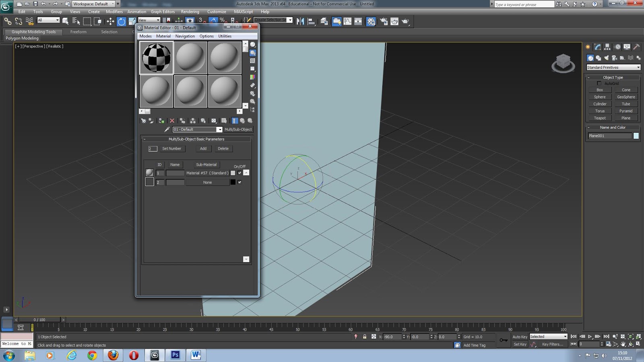Screen dimensions: 644x362
Task: Activate the Pan View hand icon
Action: (x=623, y=344)
